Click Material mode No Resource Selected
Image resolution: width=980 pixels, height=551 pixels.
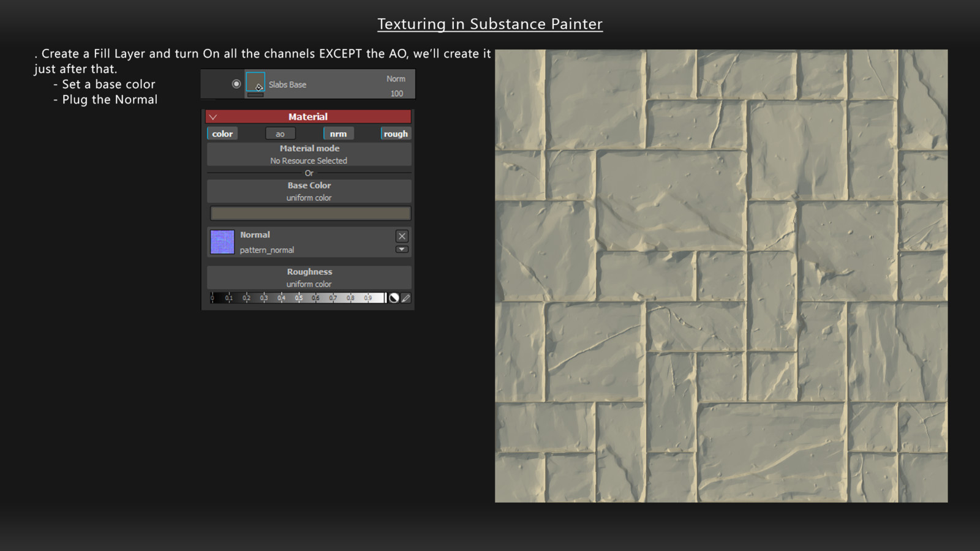tap(309, 154)
